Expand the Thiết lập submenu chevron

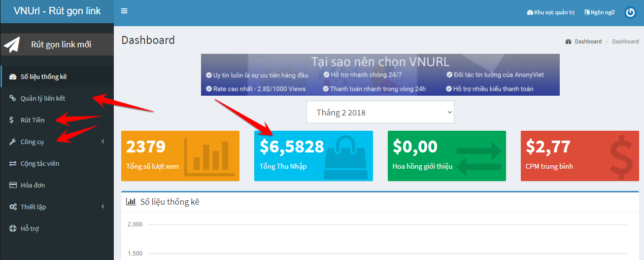point(103,207)
